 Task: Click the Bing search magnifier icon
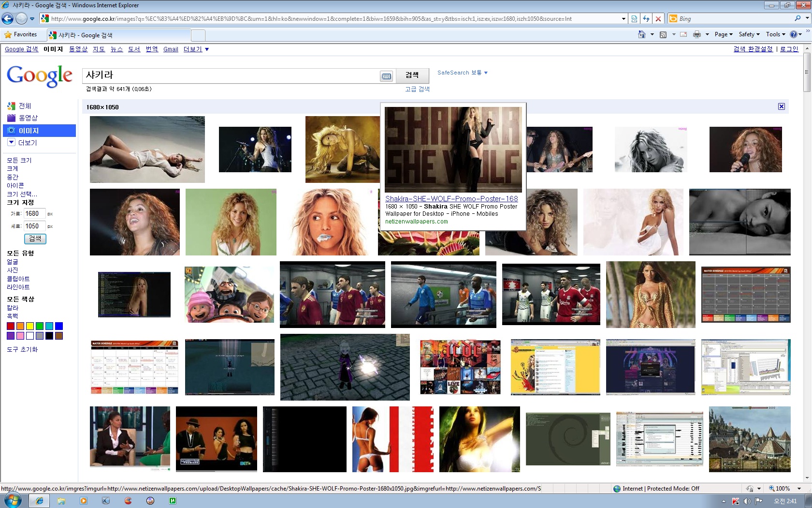click(797, 18)
